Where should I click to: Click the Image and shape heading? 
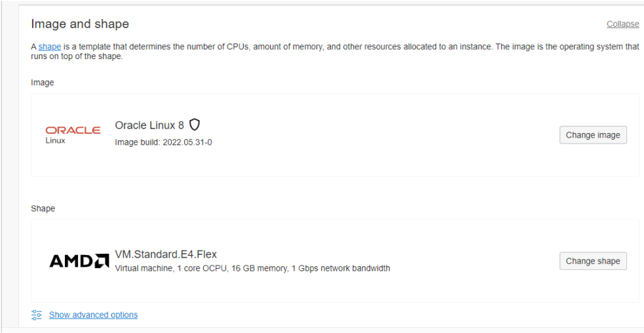pos(80,24)
